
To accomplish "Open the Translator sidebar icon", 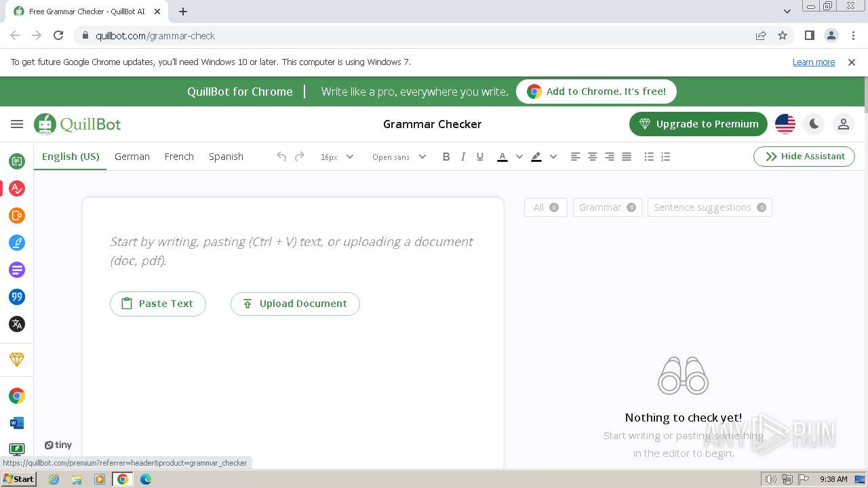I will coord(17,324).
